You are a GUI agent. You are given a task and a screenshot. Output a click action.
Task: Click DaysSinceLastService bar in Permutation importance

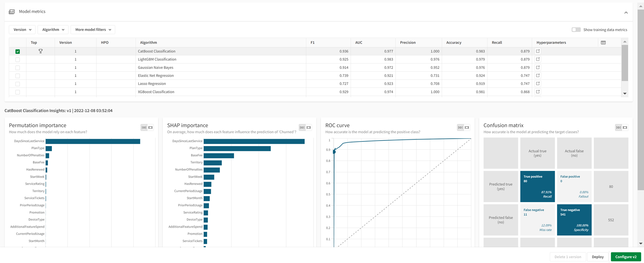point(93,141)
